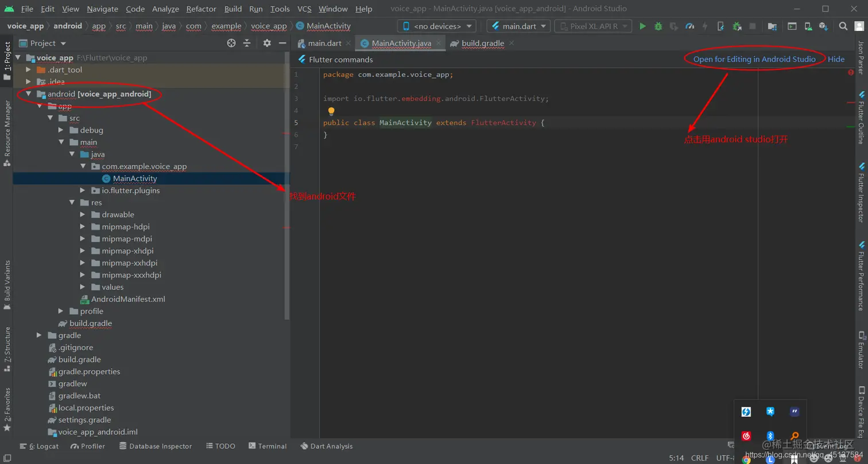Viewport: 868px width, 464px height.
Task: Expand the debug folder arrow
Action: click(61, 130)
